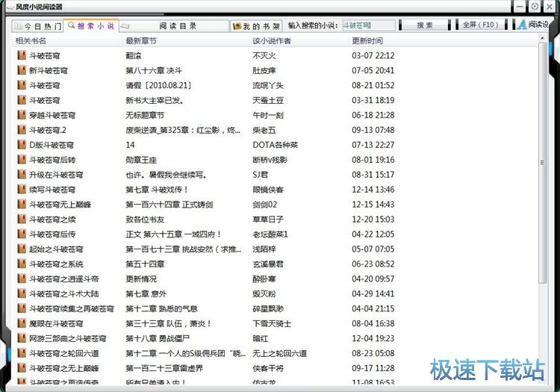Click book icon beside 斗破苍穹.2
560x392 pixels.
point(22,130)
